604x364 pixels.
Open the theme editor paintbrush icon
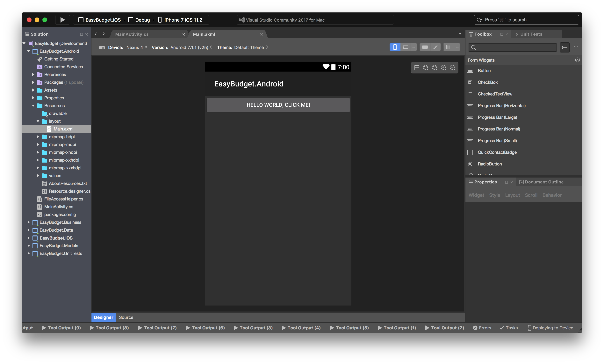coord(435,47)
